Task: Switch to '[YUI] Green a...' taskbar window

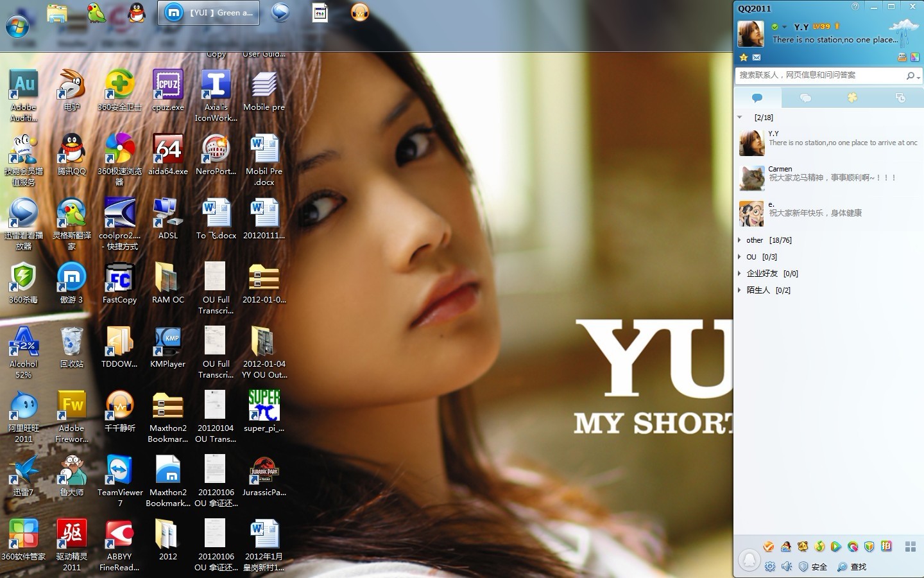Action: [209, 13]
